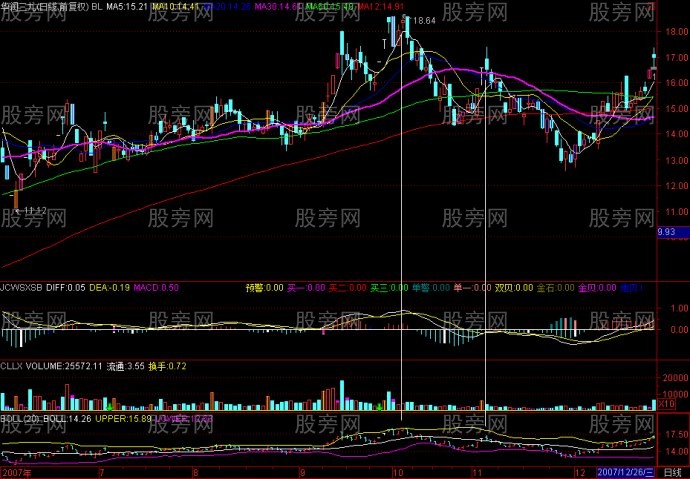Click the second green arrow in volume panel
This screenshot has height=479, width=690.
coord(379,407)
